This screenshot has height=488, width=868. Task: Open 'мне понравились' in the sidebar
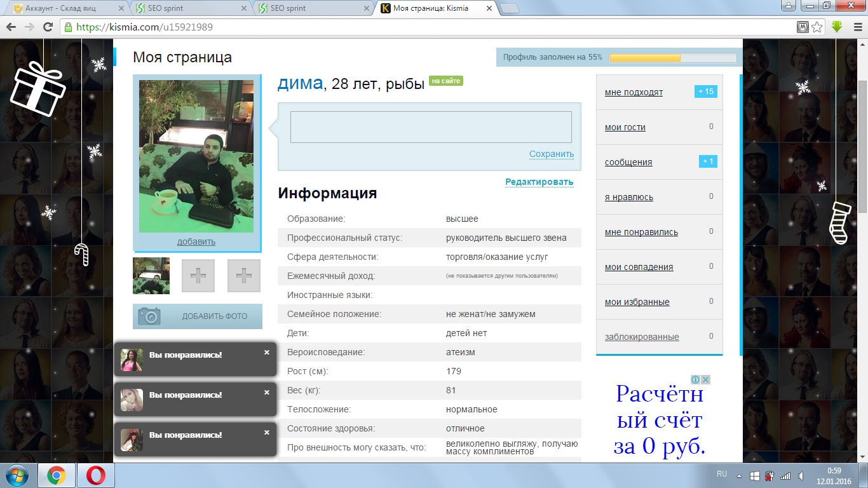641,232
